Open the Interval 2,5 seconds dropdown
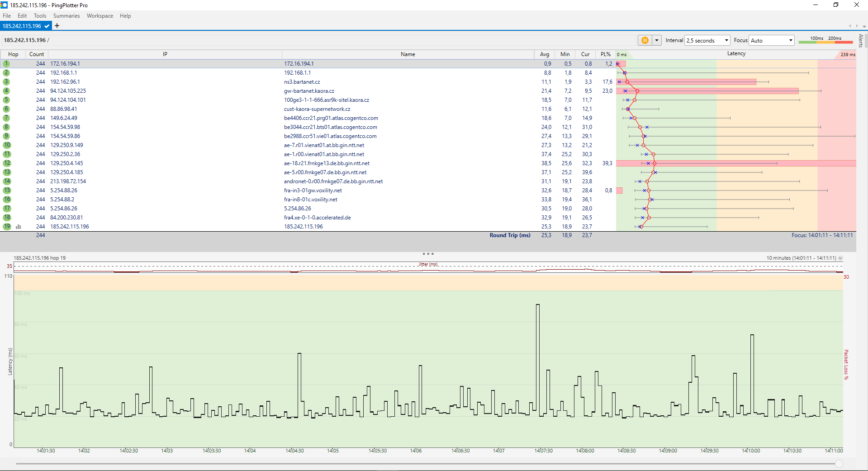The width and height of the screenshot is (868, 471). tap(707, 40)
